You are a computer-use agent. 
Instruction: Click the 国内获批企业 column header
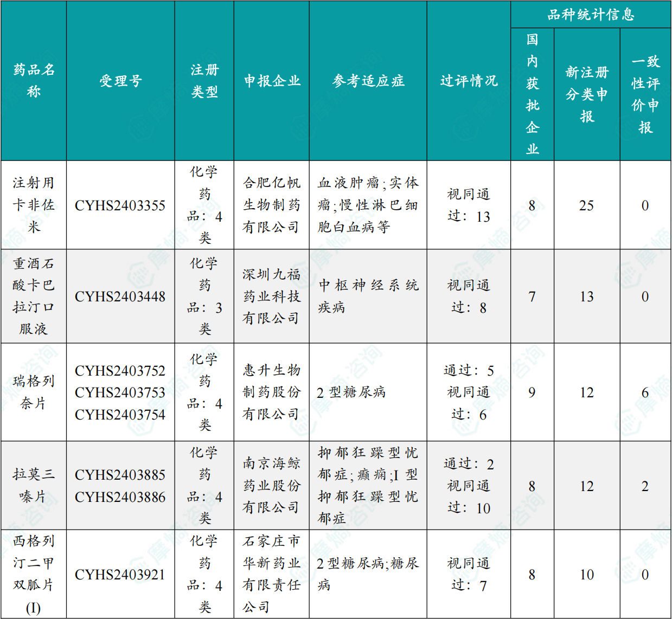[532, 94]
